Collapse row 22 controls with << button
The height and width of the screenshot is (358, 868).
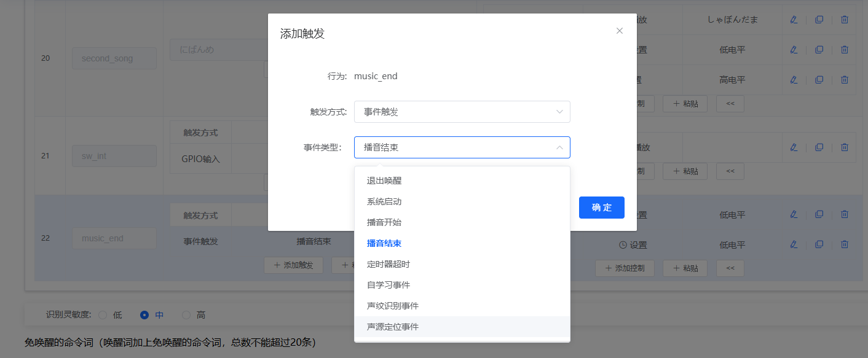point(730,268)
